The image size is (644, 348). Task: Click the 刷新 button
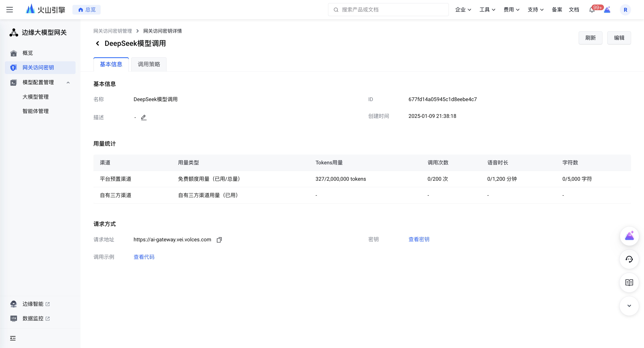tap(590, 38)
